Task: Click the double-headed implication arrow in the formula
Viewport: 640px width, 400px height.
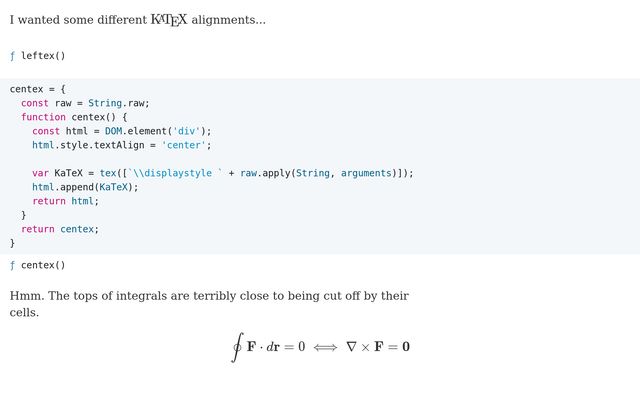Action: tap(325, 347)
